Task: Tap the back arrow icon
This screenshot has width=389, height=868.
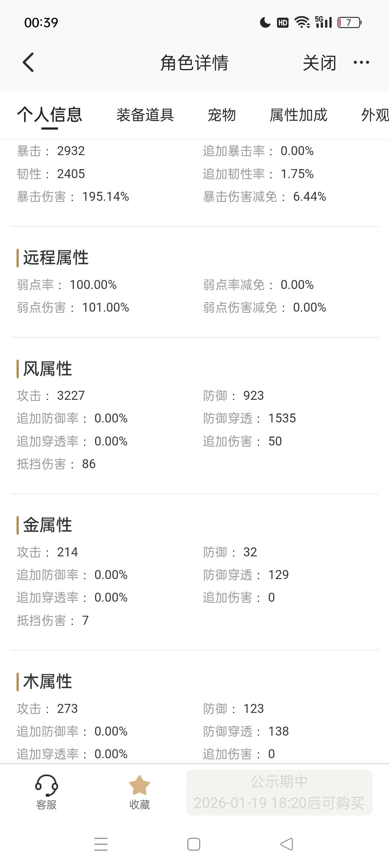Action: 28,63
